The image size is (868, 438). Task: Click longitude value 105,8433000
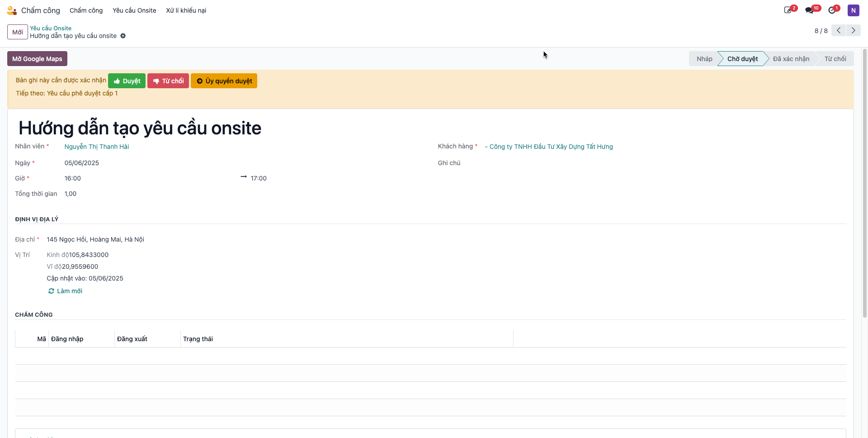(x=89, y=255)
